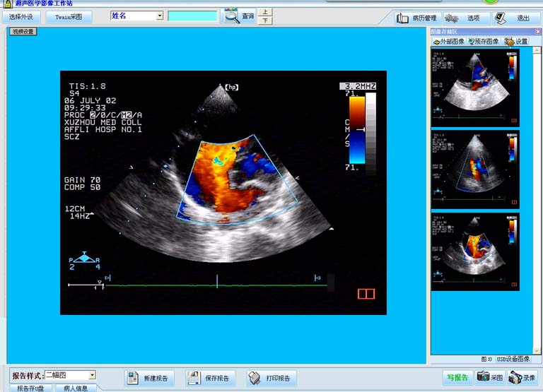Viewport: 543px width, 392px height.
Task: Click the thumbnail list scroll-down arrow
Action: click(x=537, y=351)
